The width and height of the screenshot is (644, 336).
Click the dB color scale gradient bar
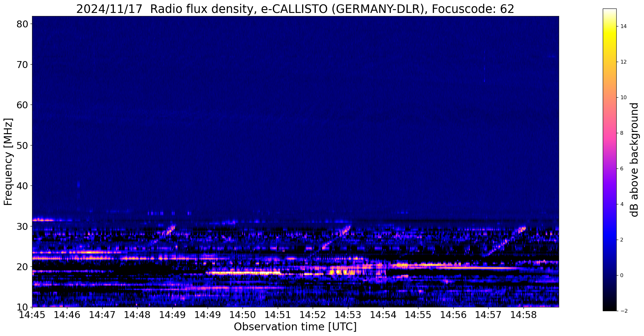(x=610, y=160)
